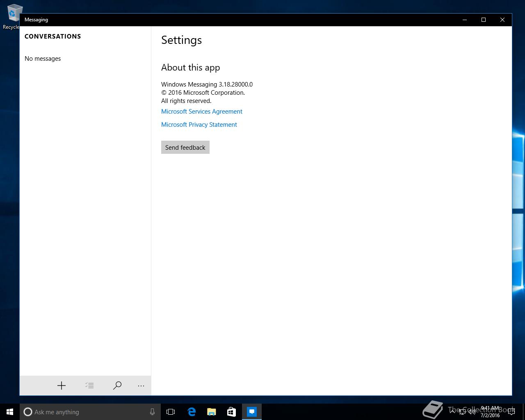
Task: Click the Send feedback button
Action: click(x=185, y=148)
